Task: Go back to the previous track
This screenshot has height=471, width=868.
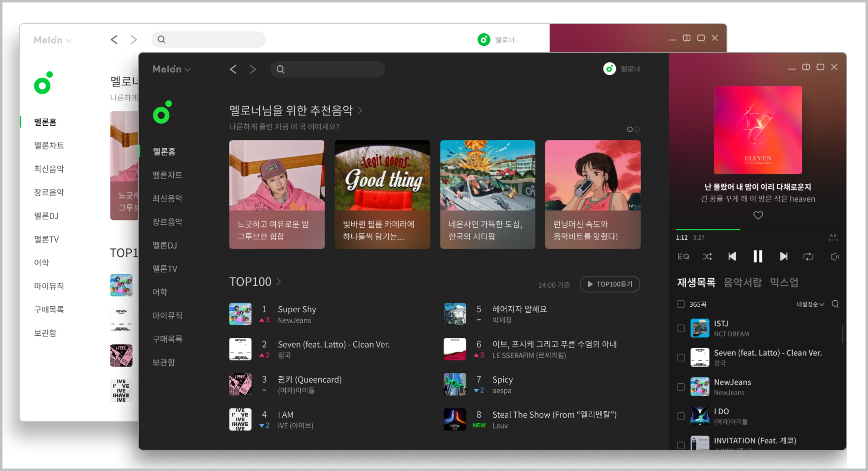Action: (x=732, y=256)
